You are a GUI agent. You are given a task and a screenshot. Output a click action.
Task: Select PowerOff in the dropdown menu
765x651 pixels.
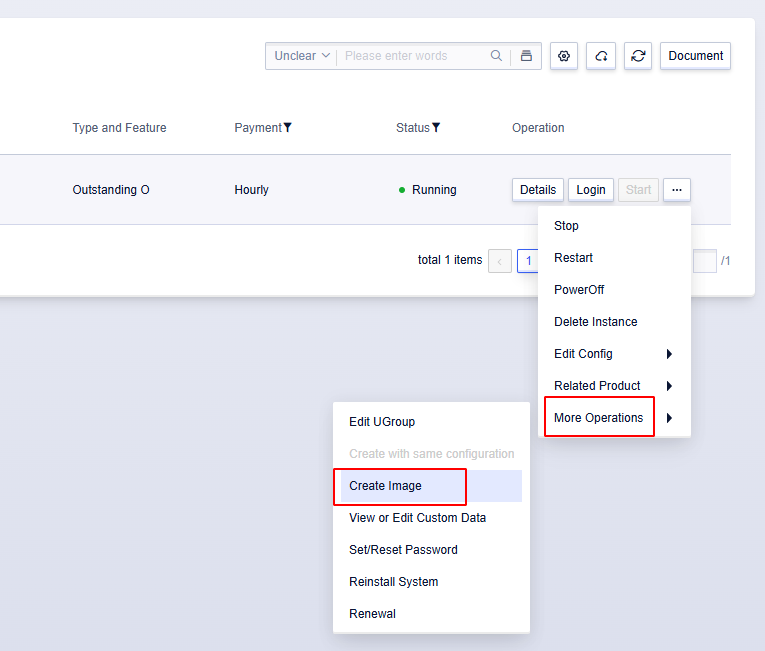[x=614, y=290]
